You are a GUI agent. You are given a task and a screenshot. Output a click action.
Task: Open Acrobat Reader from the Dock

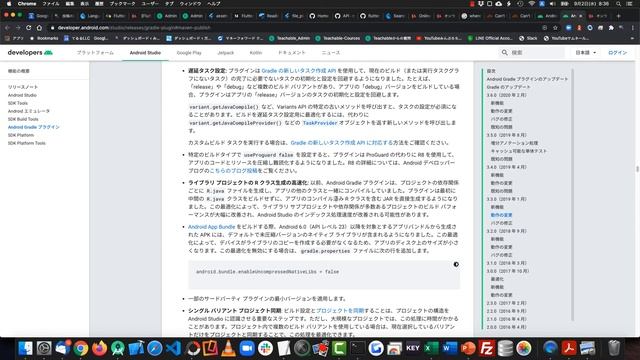[569, 348]
